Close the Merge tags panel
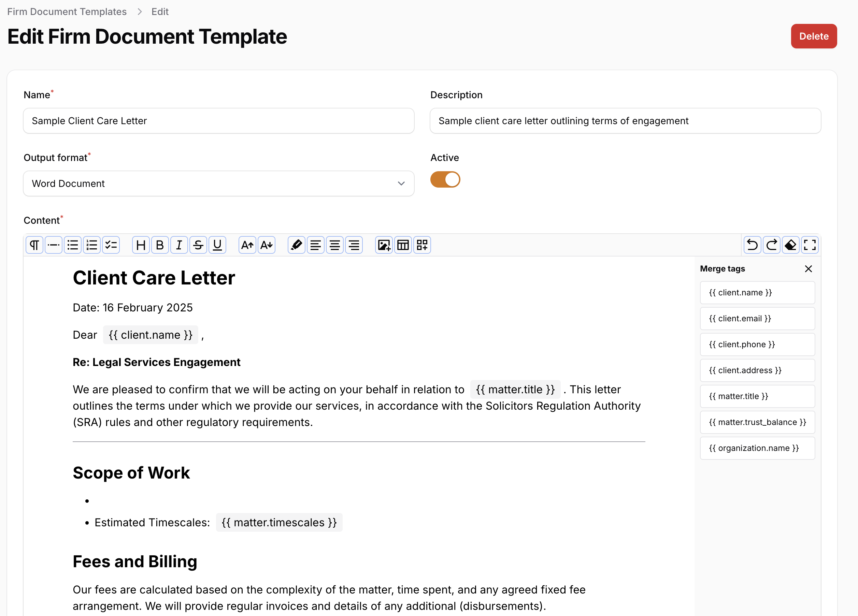 click(809, 268)
